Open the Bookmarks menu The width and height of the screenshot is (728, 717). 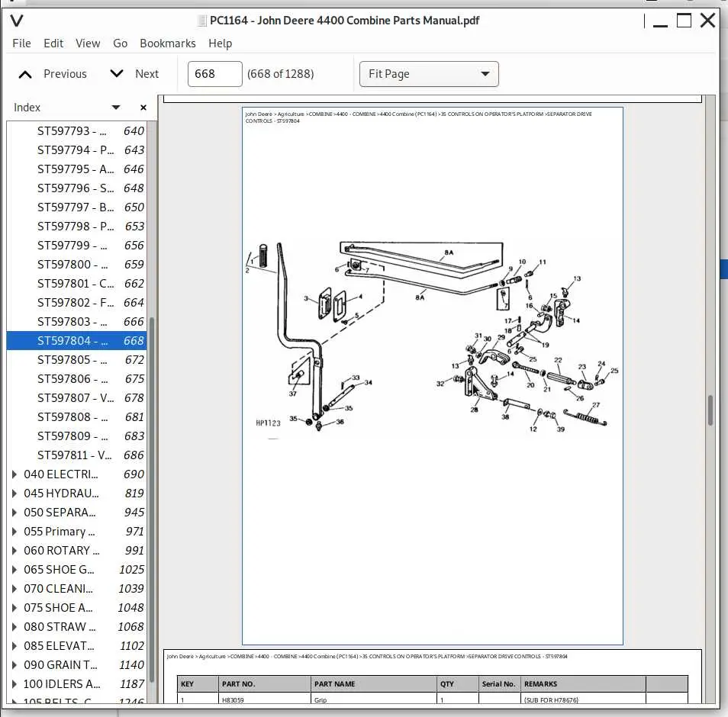pyautogui.click(x=168, y=43)
